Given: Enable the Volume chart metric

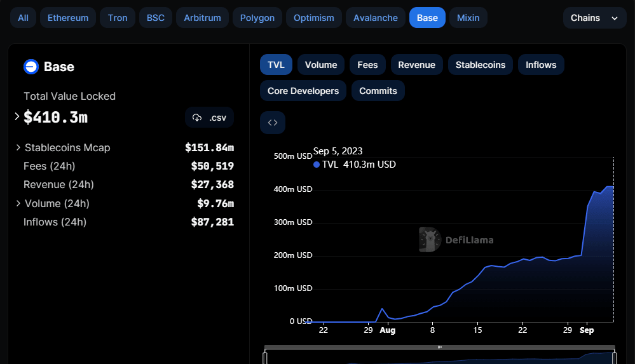Looking at the screenshot, I should click(321, 65).
